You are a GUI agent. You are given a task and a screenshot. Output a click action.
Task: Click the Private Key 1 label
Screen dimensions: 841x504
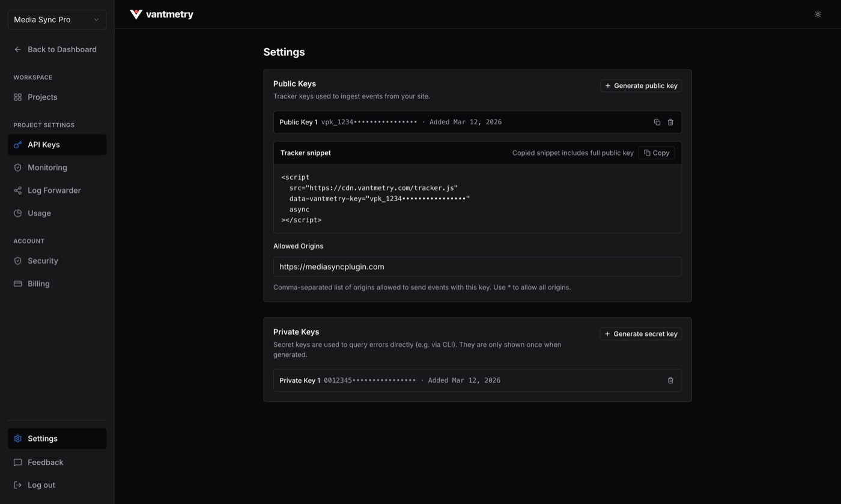pyautogui.click(x=300, y=381)
